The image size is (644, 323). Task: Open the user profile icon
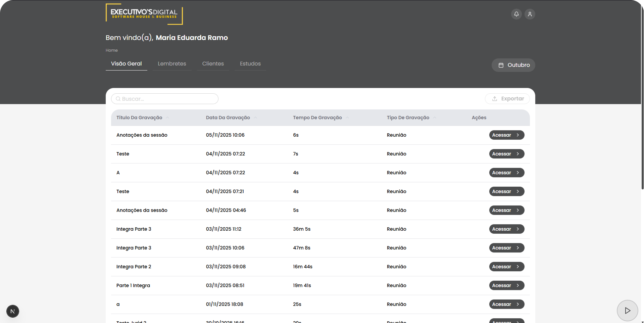tap(530, 14)
